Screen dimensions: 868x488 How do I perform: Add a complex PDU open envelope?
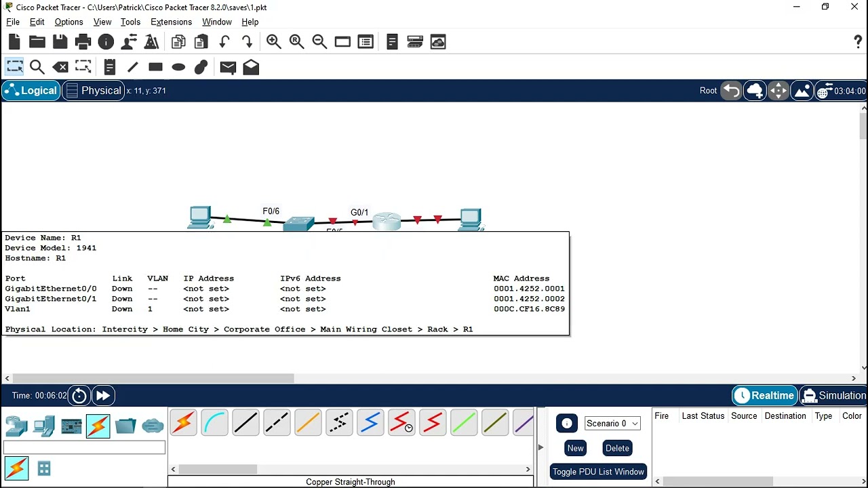click(x=251, y=67)
